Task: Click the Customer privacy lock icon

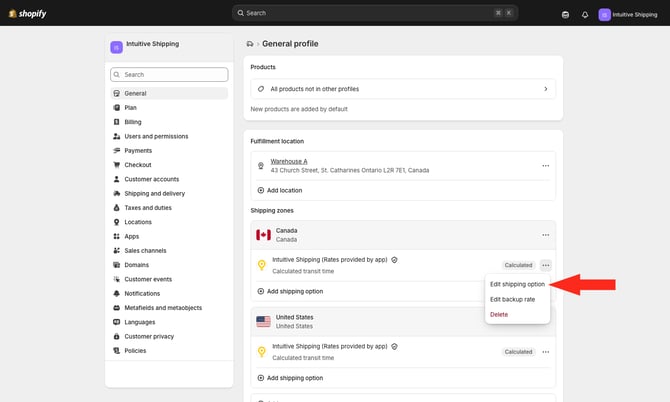Action: click(116, 336)
